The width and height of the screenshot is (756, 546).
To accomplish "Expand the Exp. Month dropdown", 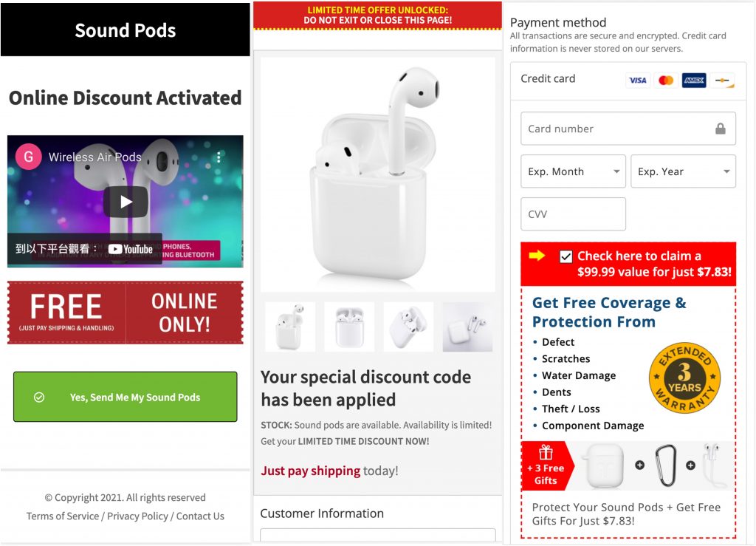I will coord(573,171).
